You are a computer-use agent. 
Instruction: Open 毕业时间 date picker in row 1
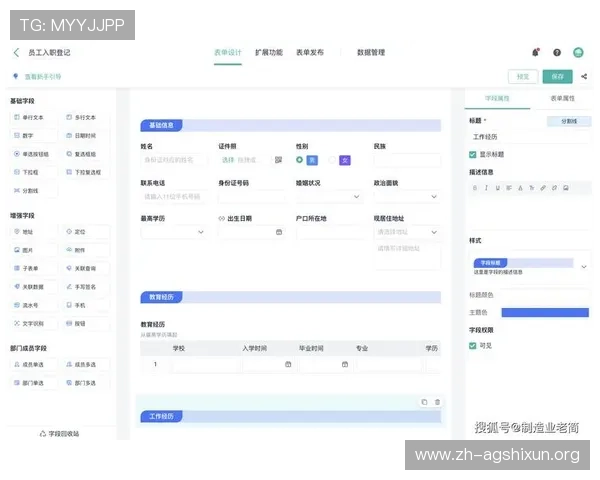point(345,364)
